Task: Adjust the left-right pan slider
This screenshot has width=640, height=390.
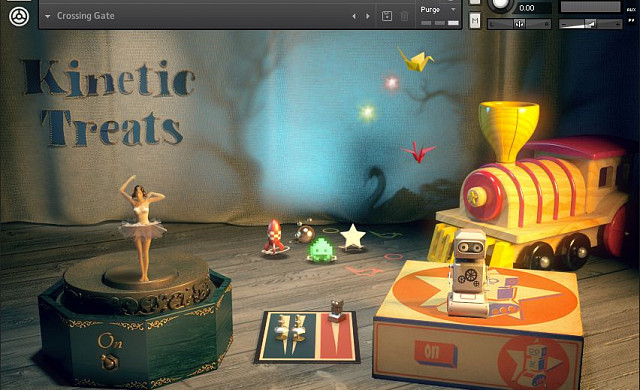Action: pyautogui.click(x=520, y=24)
